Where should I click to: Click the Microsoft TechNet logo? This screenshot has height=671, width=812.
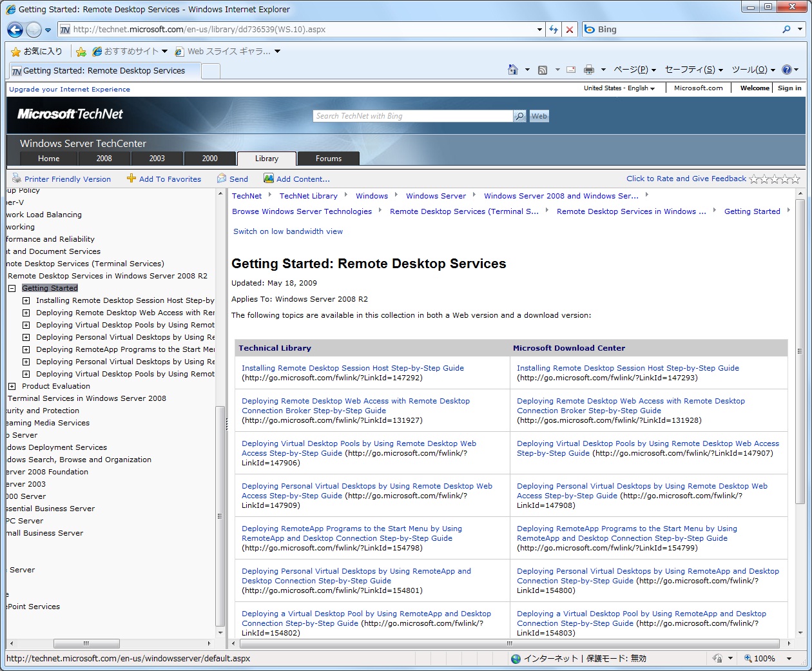coord(70,114)
